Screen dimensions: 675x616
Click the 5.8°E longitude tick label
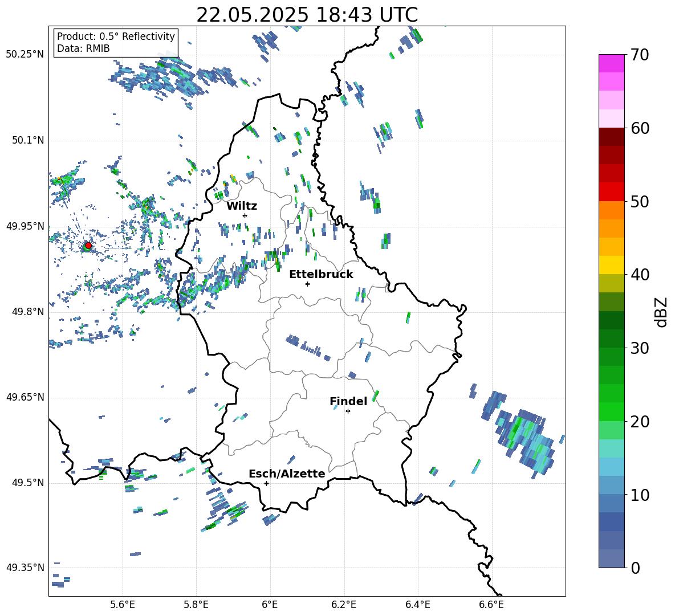(x=196, y=605)
